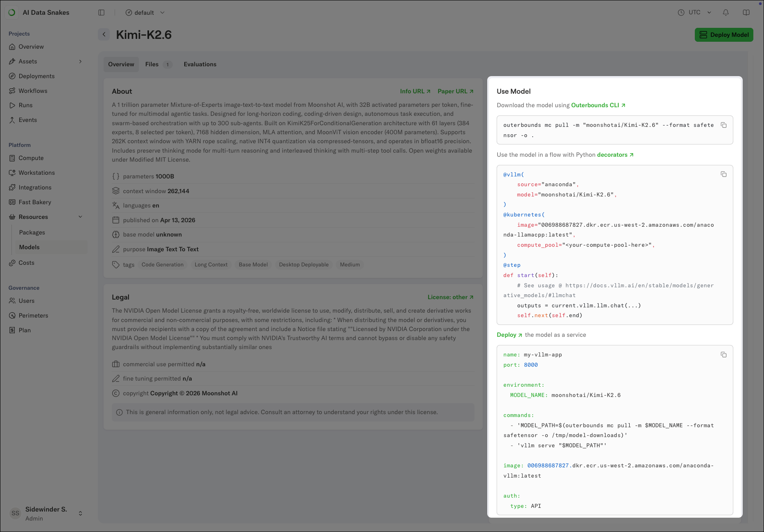Open the default perimeter dropdown

[145, 13]
